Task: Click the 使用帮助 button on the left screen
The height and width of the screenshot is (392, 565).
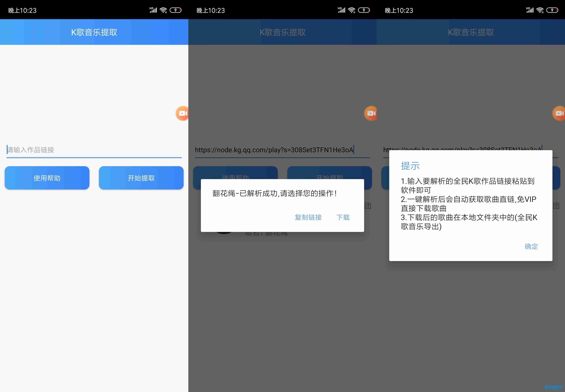Action: (x=47, y=178)
